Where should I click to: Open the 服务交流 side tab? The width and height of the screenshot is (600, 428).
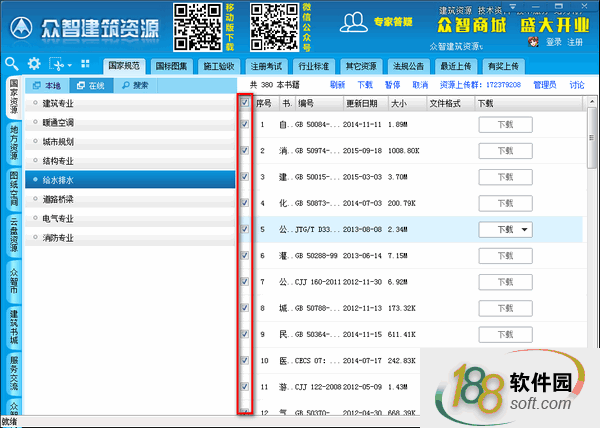14,373
